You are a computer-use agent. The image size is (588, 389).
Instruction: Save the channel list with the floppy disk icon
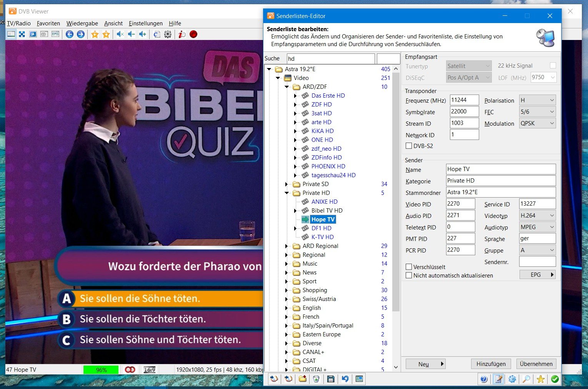click(x=330, y=379)
